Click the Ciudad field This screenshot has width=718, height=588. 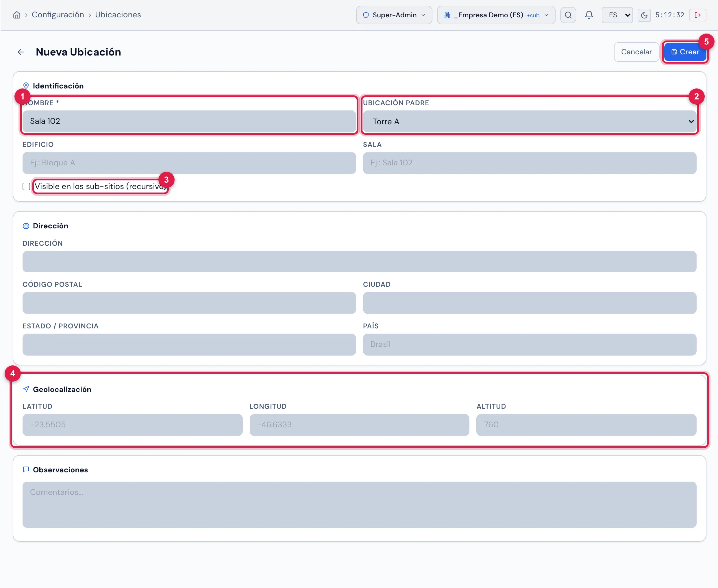click(529, 303)
